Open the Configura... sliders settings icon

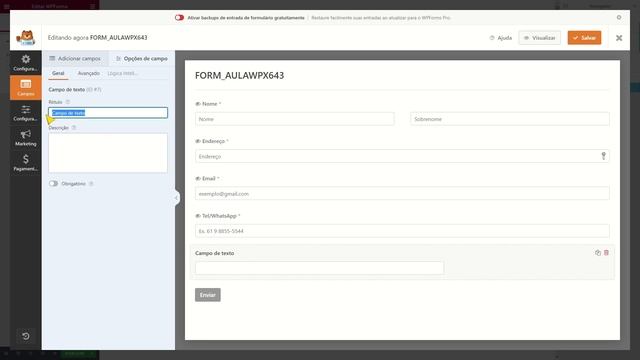point(26,113)
